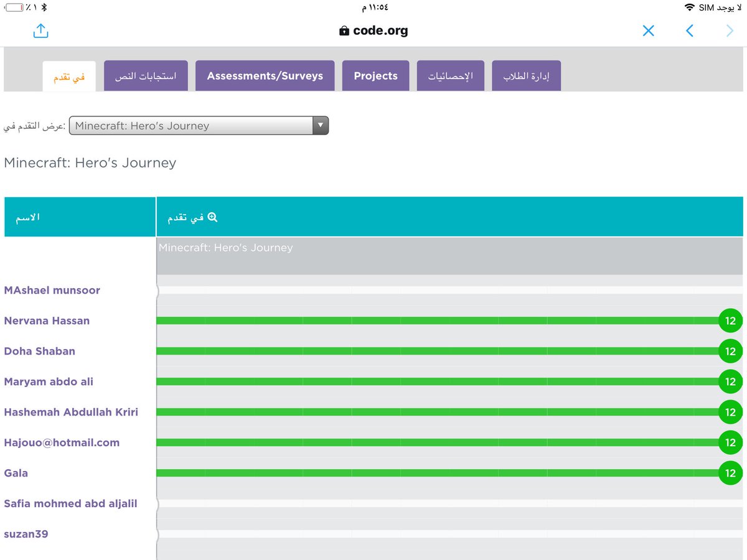The height and width of the screenshot is (560, 747).
Task: Tap the Bluetooth status icon
Action: click(44, 7)
